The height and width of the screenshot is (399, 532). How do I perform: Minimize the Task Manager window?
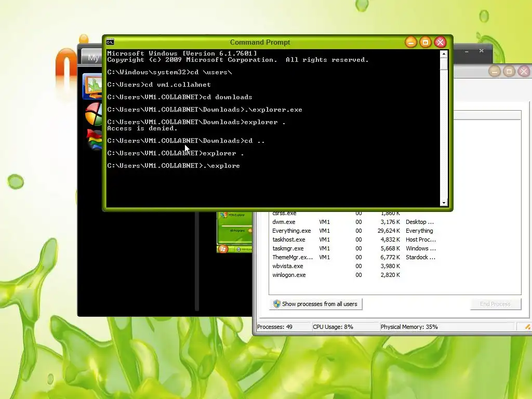coord(495,72)
